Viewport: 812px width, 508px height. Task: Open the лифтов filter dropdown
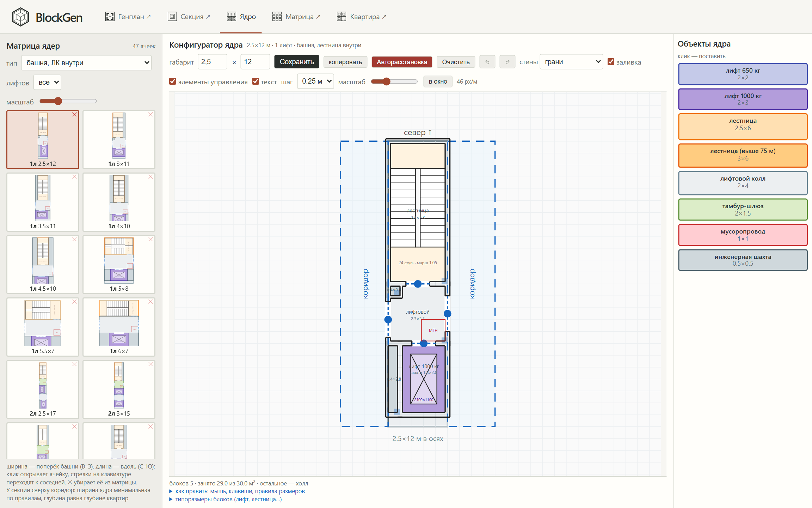point(48,83)
